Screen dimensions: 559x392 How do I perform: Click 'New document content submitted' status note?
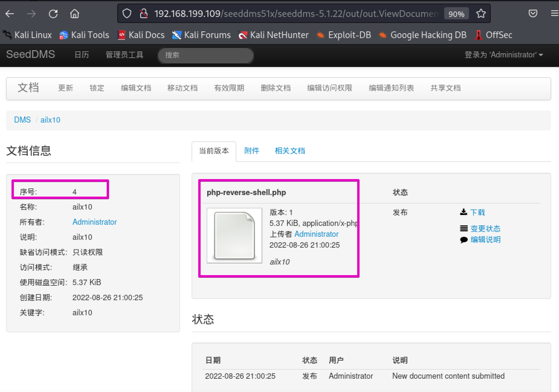click(x=448, y=376)
